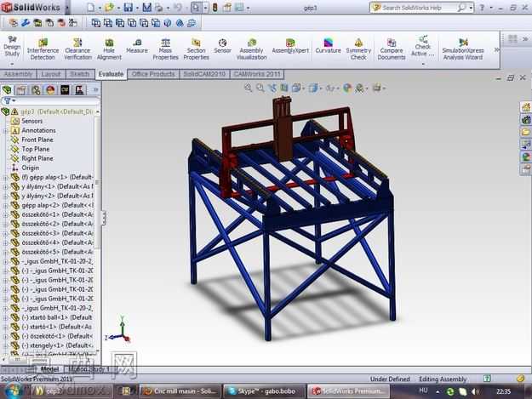Open PropertyManager tab icon
532x399 pixels.
coord(21,90)
